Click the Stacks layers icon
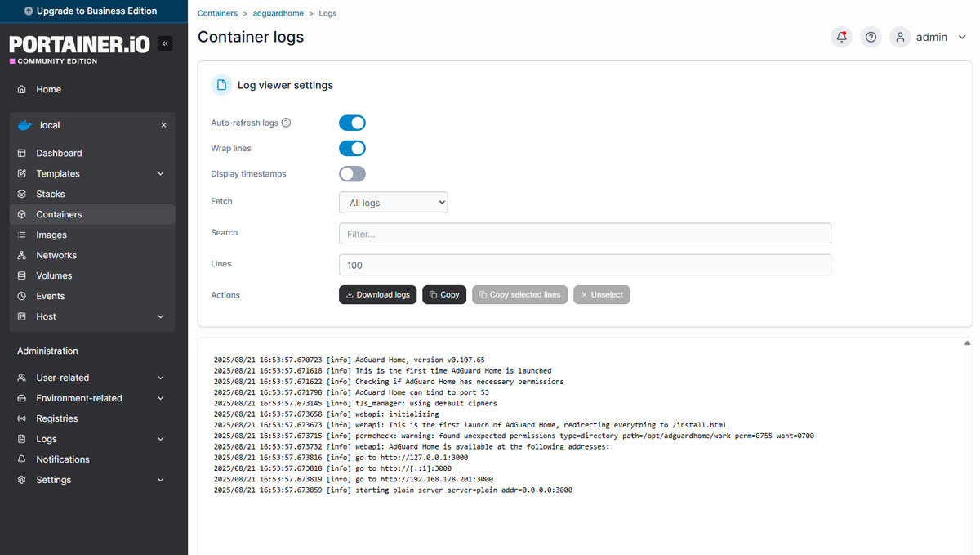 tap(22, 194)
